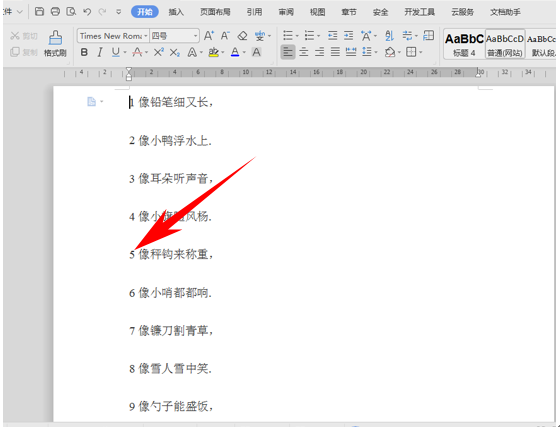
Task: Click the Undo arrow icon
Action: tap(87, 12)
